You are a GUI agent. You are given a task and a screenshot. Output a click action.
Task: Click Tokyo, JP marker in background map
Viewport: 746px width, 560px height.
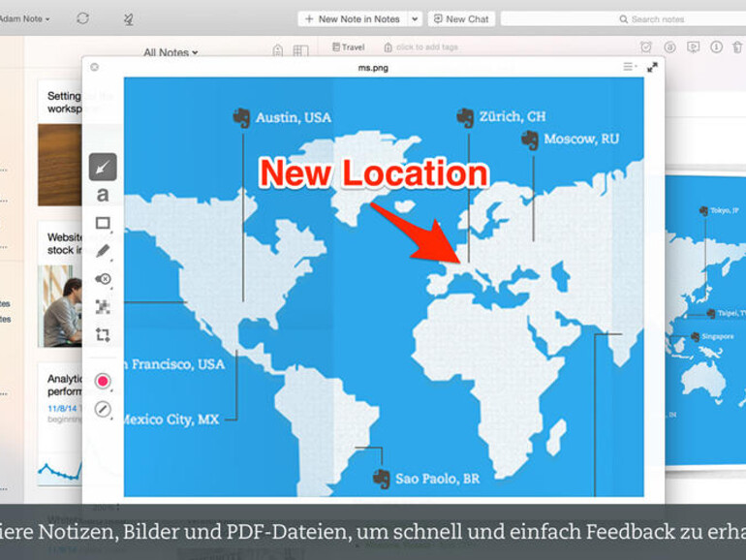pyautogui.click(x=703, y=211)
